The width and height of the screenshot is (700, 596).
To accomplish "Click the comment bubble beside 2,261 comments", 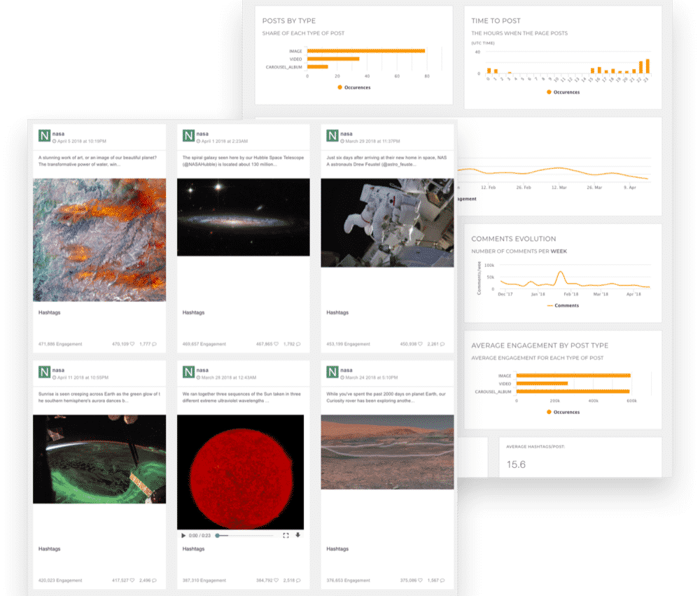I will pos(441,344).
